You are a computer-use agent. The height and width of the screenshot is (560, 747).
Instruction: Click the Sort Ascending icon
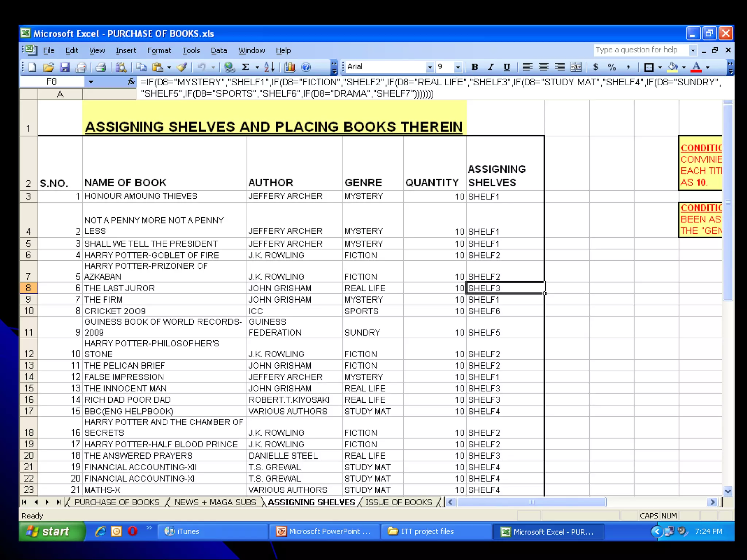click(269, 67)
